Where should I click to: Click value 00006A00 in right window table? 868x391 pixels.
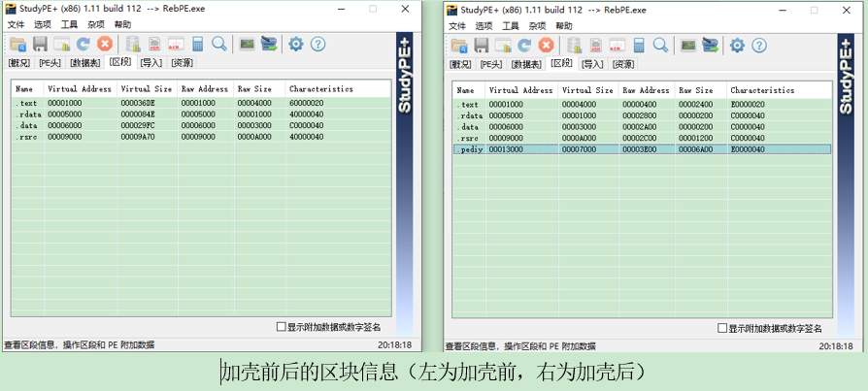click(695, 149)
